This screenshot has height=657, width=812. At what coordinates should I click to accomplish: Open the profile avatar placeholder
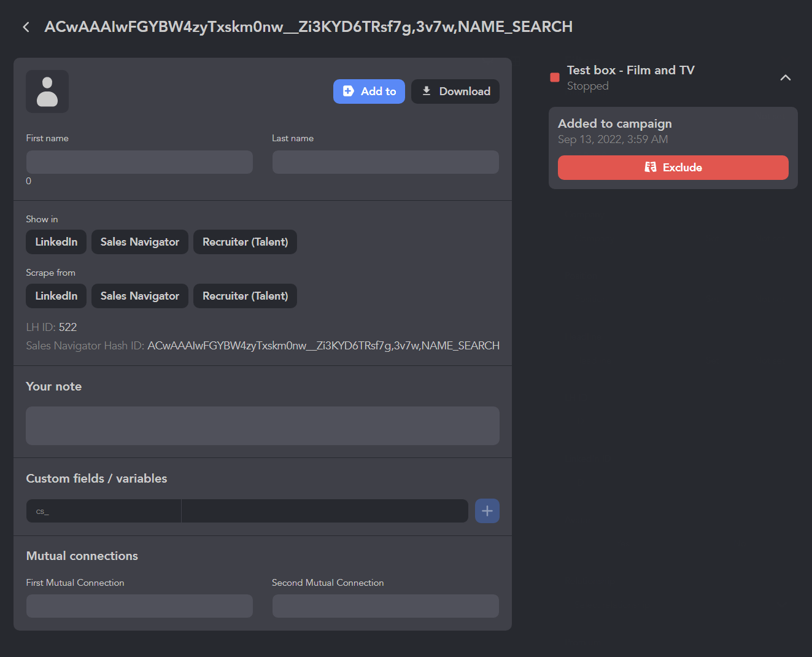coord(47,91)
